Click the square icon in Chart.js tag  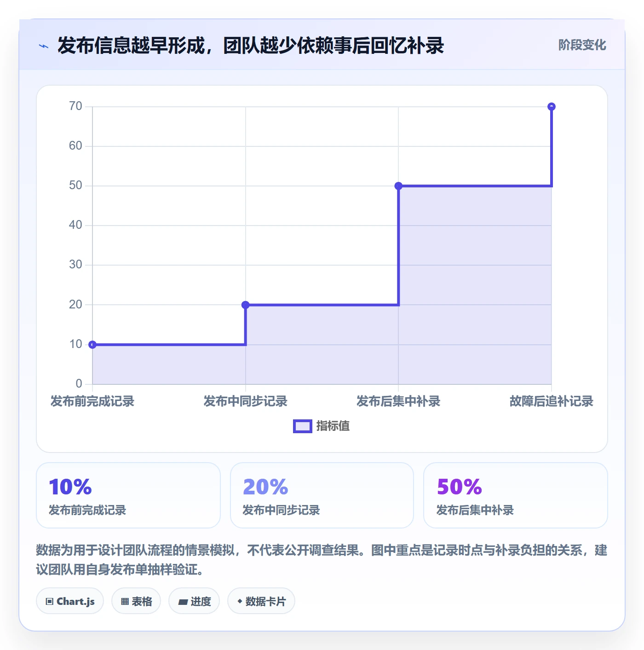[50, 602]
